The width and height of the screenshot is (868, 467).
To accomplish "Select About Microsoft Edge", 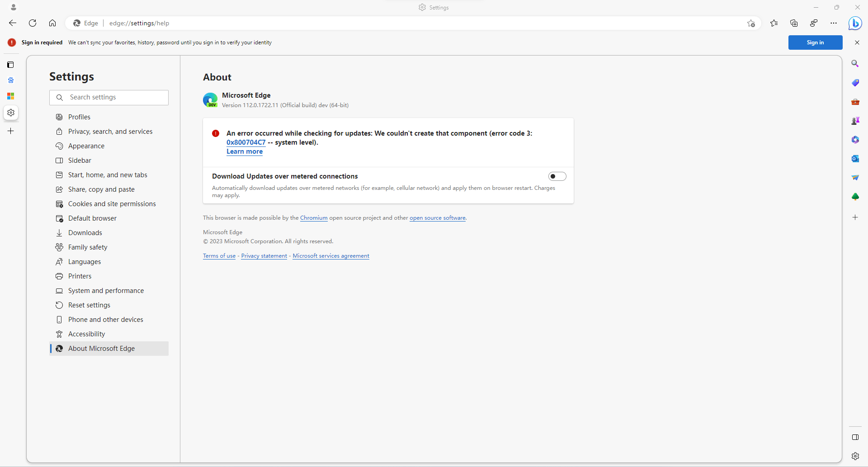I will [109, 349].
